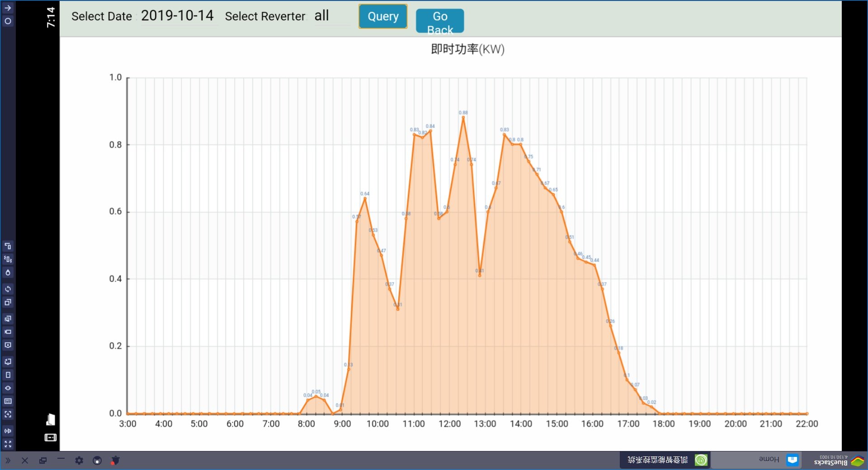Click the BlueStacks logo icon

[x=857, y=461]
